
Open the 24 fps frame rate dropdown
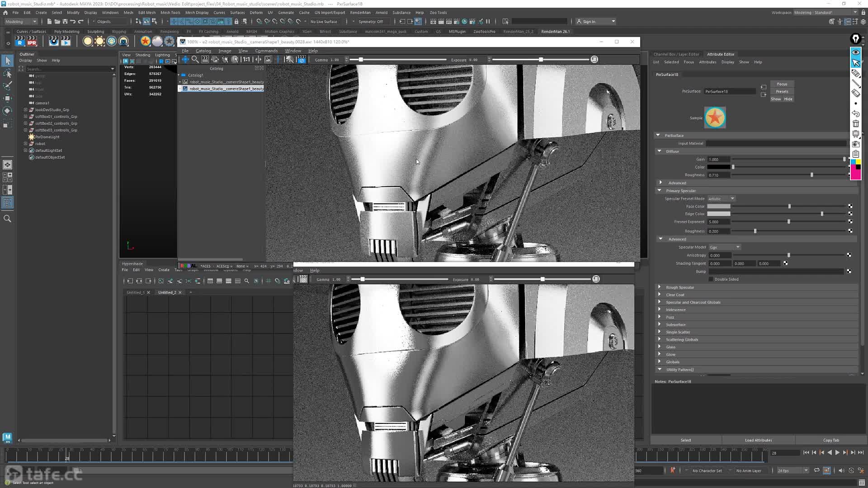[793, 471]
